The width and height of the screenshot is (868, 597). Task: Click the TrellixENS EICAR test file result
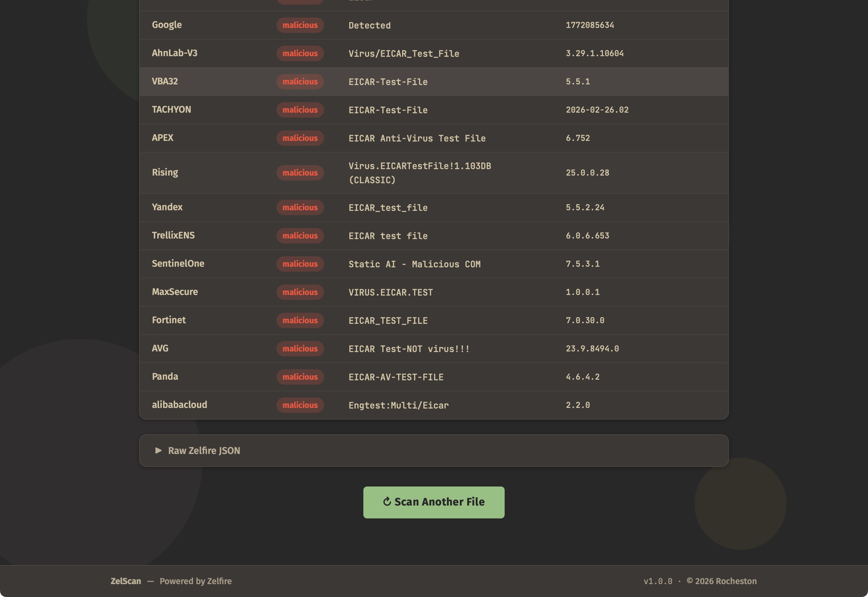(388, 236)
